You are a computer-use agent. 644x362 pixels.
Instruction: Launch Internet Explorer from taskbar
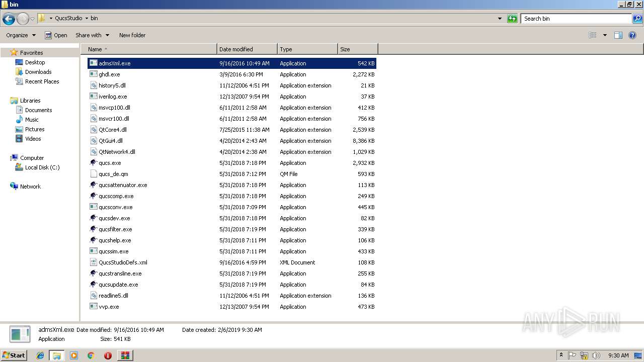40,355
